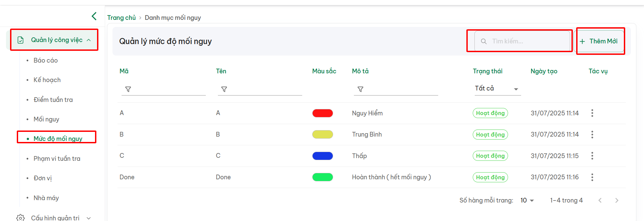Open the Trạng thái 'Tất cả' dropdown

(x=497, y=89)
